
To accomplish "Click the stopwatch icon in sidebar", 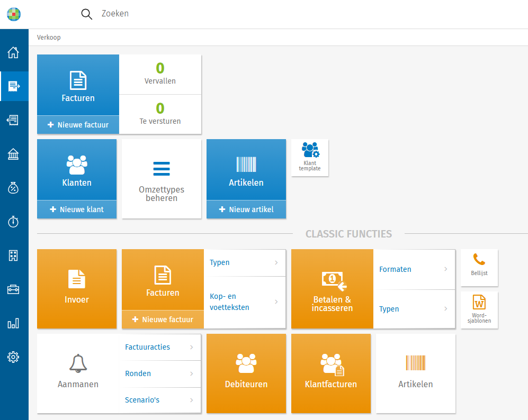I will click(x=13, y=222).
